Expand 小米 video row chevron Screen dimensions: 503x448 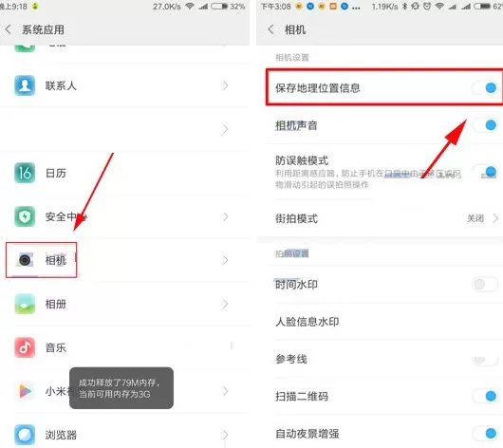(226, 391)
